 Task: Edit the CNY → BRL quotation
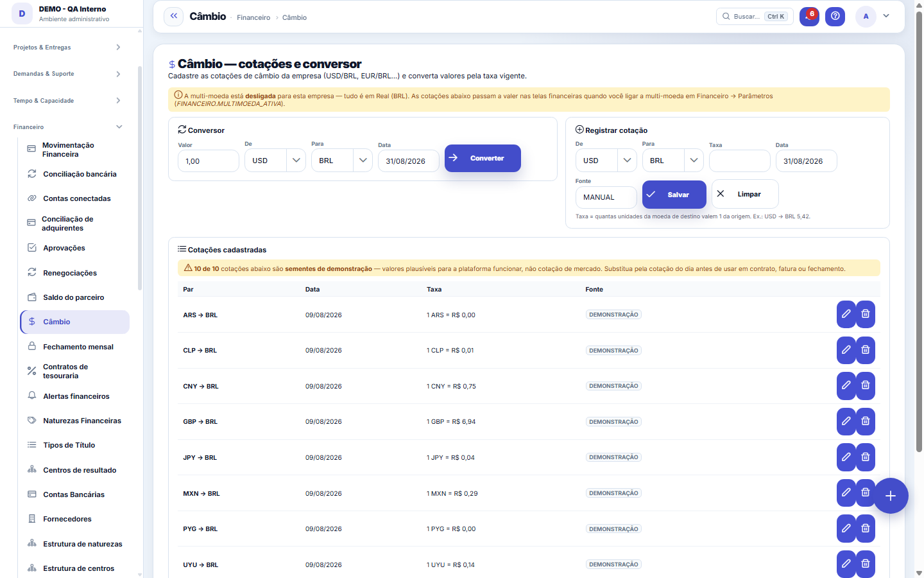[x=846, y=386]
